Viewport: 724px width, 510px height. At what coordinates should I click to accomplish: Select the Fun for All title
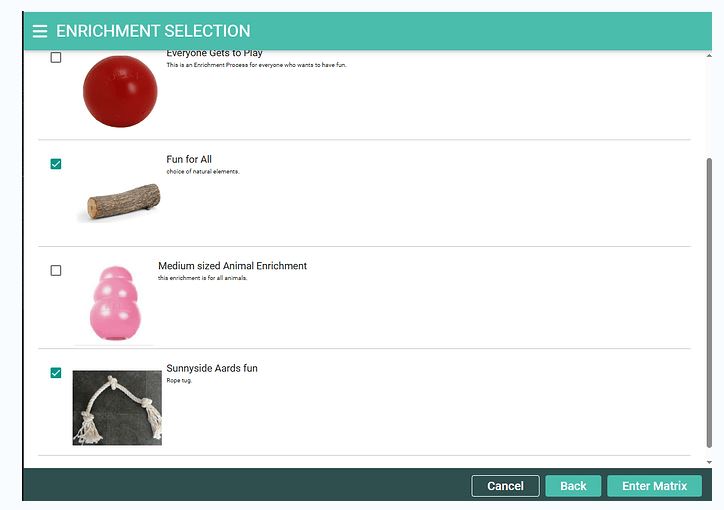coord(189,159)
